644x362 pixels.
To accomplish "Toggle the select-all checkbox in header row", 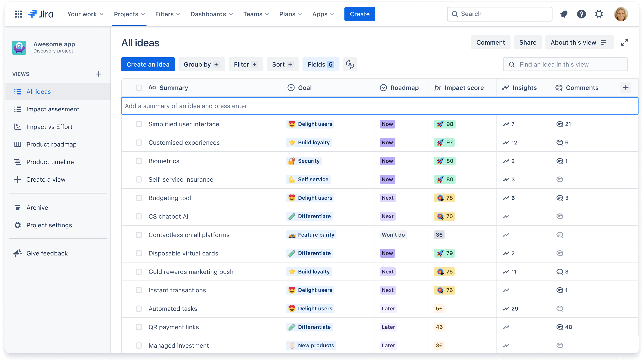I will (x=139, y=87).
